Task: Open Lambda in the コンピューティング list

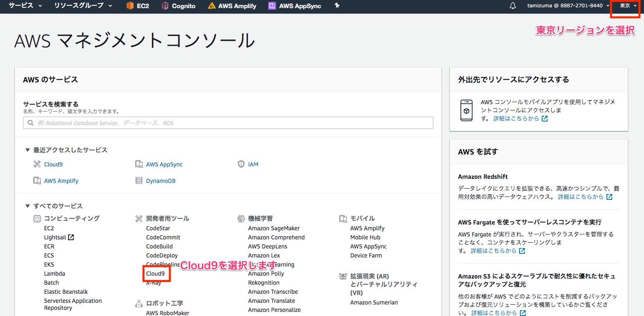Action: pyautogui.click(x=54, y=274)
